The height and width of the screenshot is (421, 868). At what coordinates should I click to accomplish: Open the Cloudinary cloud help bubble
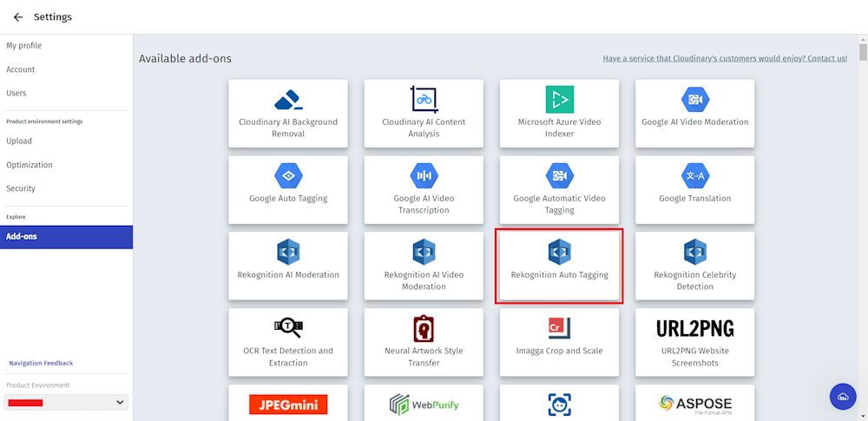(x=843, y=397)
